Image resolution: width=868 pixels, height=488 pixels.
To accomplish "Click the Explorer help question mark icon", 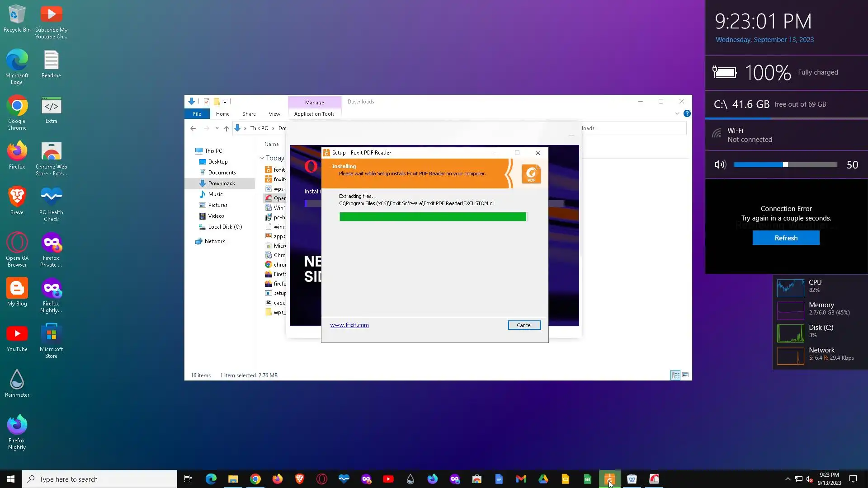I will point(687,114).
